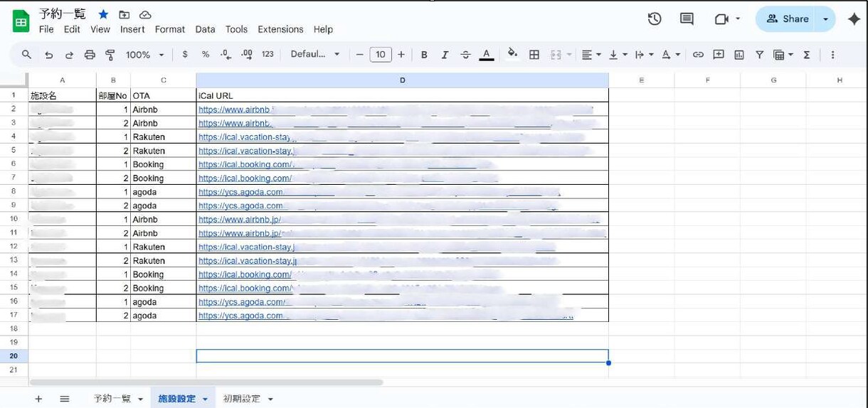This screenshot has height=408, width=868.
Task: Click the print icon in toolbar
Action: [90, 55]
